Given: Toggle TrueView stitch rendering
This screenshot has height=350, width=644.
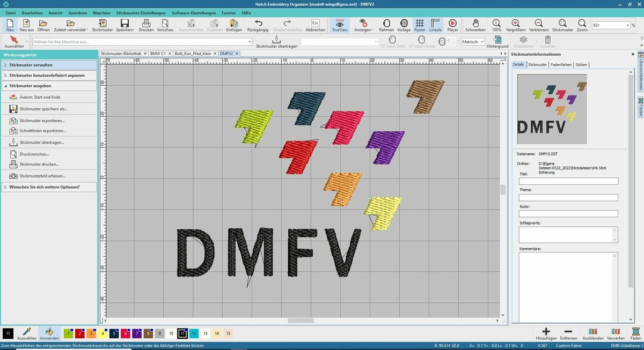Looking at the screenshot, I should point(340,25).
